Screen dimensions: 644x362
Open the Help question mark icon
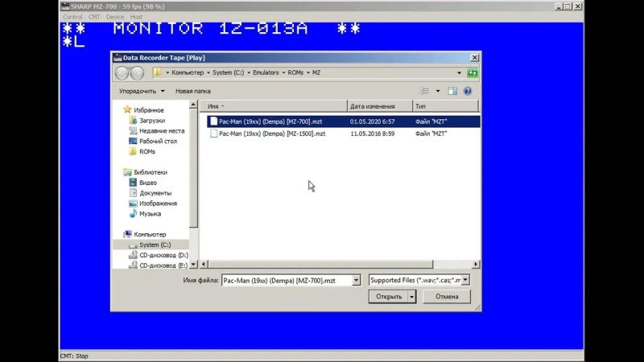(x=468, y=91)
